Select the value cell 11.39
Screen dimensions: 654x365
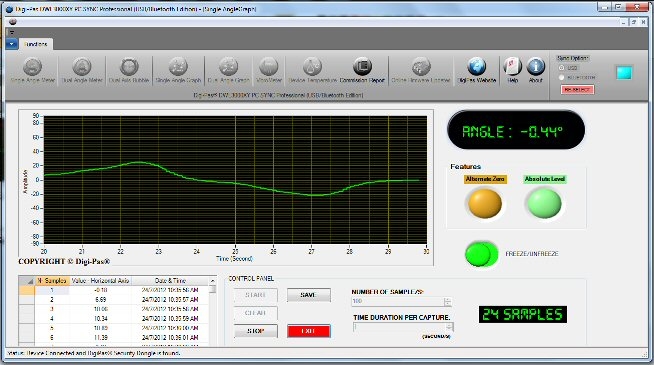click(100, 337)
